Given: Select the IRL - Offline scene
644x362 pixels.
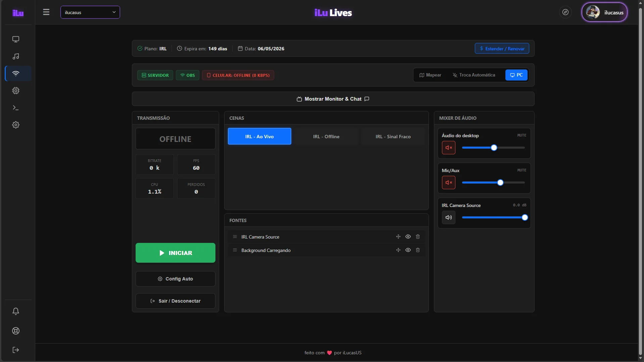Looking at the screenshot, I should (326, 137).
